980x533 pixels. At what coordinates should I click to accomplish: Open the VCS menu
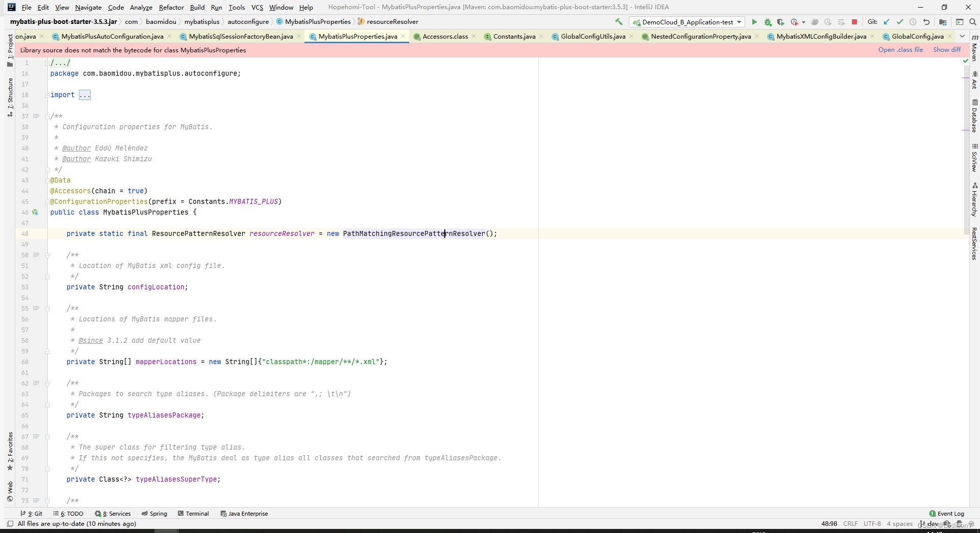pyautogui.click(x=257, y=7)
